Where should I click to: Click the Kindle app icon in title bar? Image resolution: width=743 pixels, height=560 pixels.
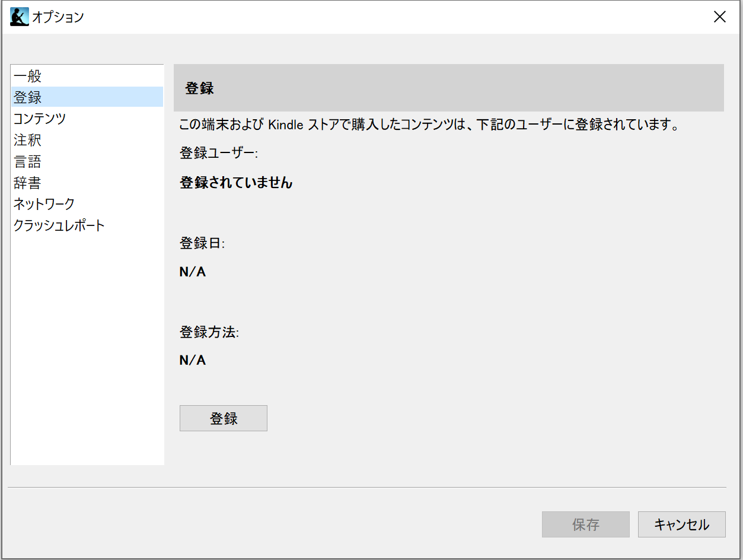(19, 17)
